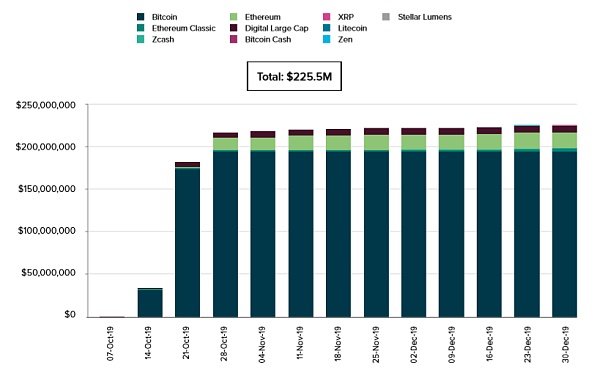Hide the Stellar Lumens series

point(417,17)
